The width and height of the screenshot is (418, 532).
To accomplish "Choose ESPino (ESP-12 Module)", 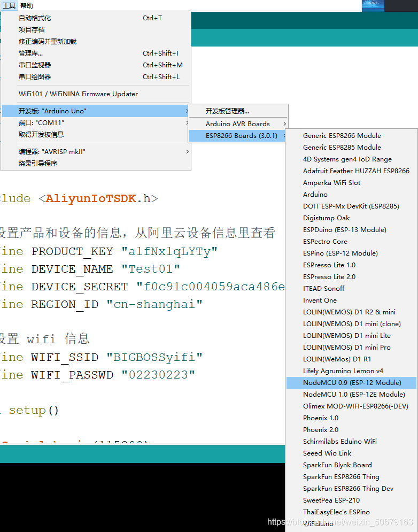I will point(352,253).
